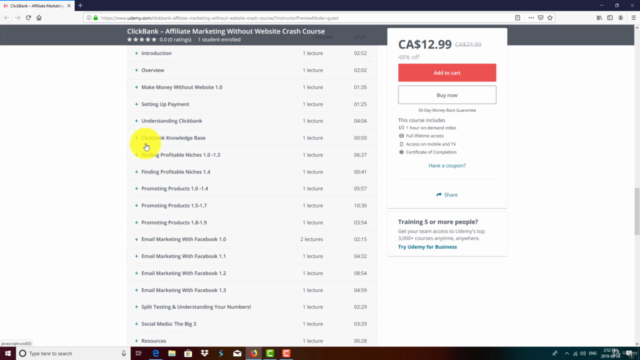
Task: Show hidden system tray icons chevron
Action: tap(567, 353)
